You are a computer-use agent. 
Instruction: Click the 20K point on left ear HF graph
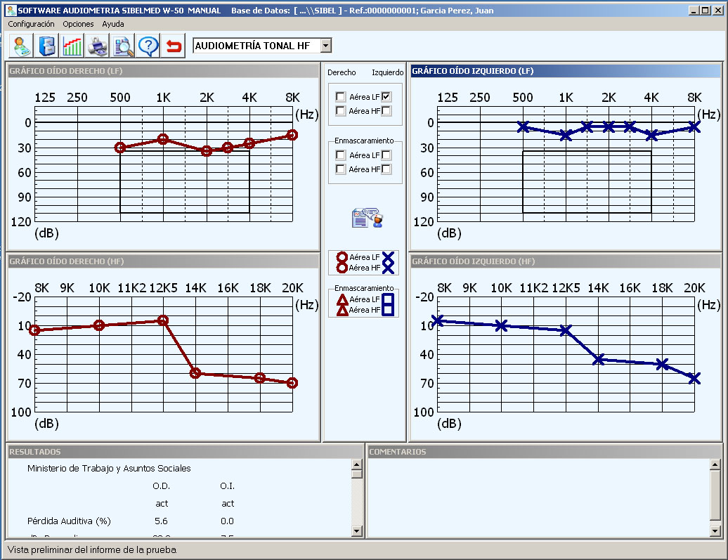click(694, 379)
